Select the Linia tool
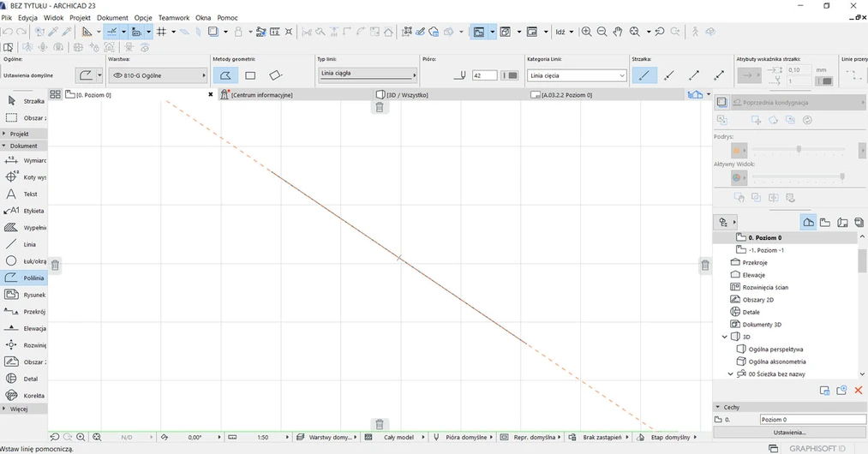Screen dimensions: 868x454 (24, 244)
